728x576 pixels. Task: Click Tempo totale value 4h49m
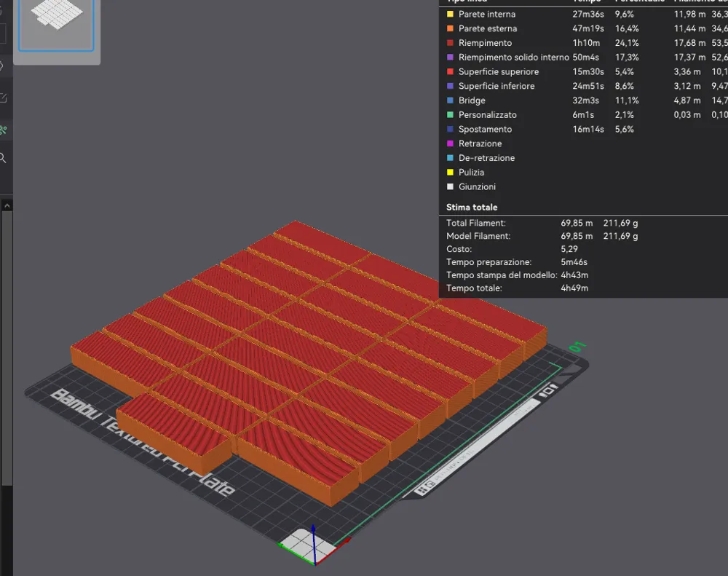574,288
